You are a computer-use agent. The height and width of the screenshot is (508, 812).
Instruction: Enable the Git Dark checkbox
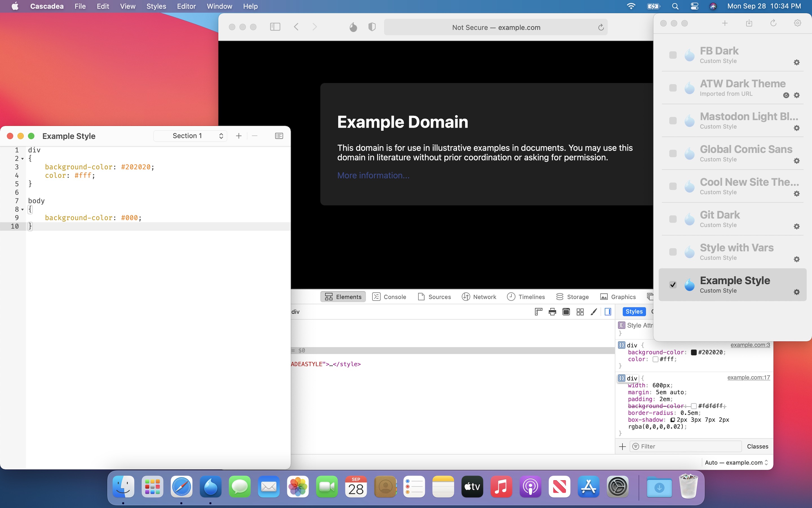click(x=673, y=219)
